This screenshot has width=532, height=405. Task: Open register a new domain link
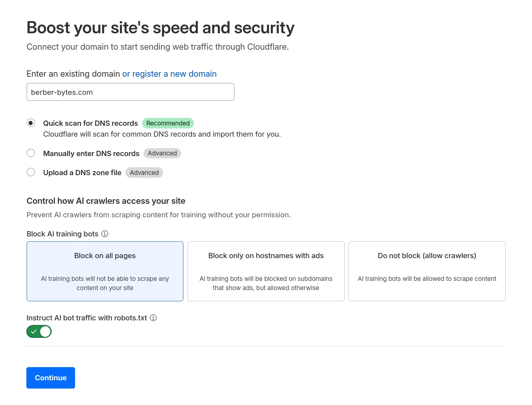point(170,74)
